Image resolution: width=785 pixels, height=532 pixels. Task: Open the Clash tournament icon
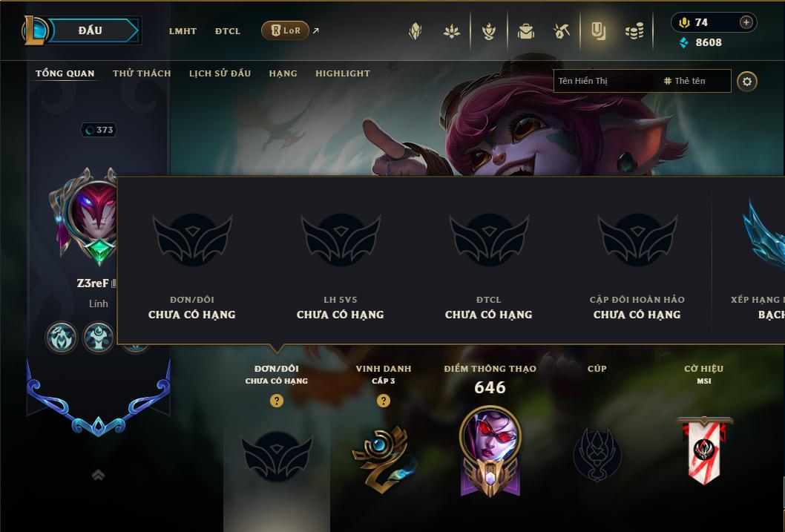[489, 31]
